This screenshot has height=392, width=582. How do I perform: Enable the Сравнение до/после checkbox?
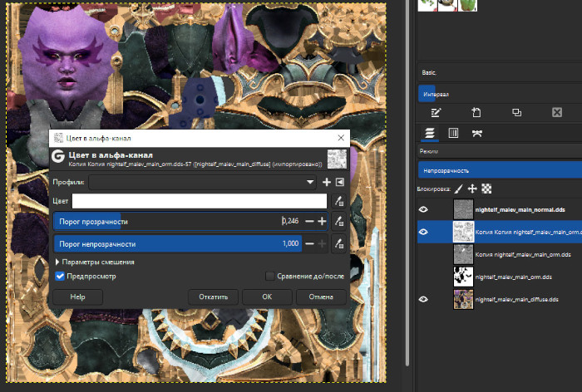[x=269, y=276]
